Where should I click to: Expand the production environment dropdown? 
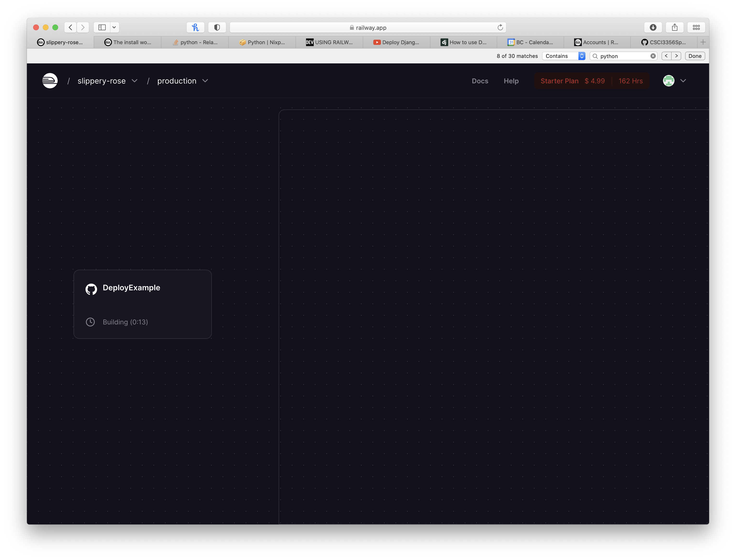205,81
